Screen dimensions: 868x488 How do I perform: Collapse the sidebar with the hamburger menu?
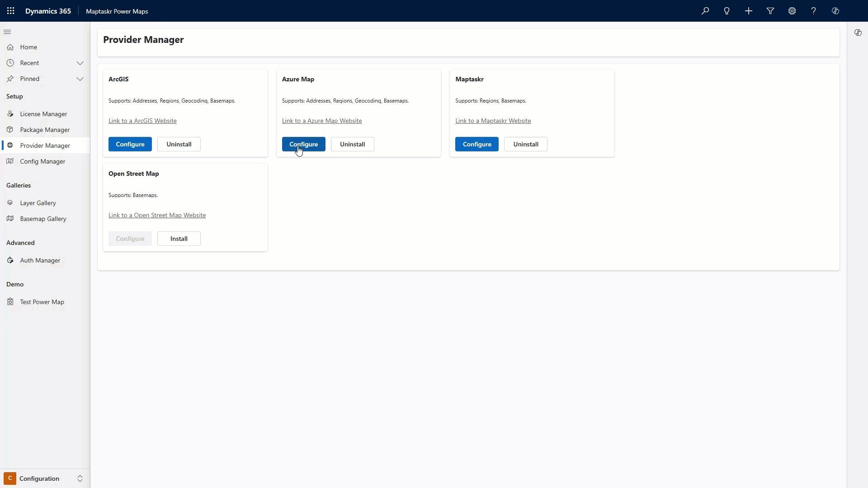click(x=7, y=32)
